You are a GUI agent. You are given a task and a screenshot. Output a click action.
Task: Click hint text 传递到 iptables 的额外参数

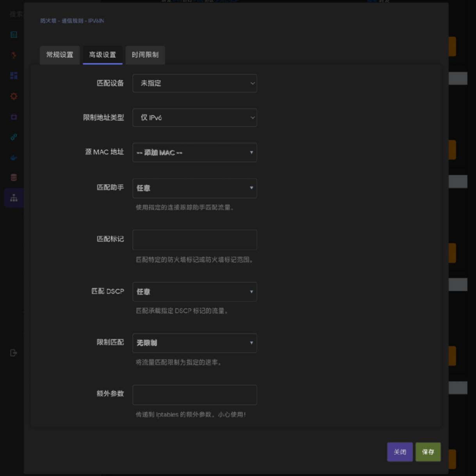191,414
